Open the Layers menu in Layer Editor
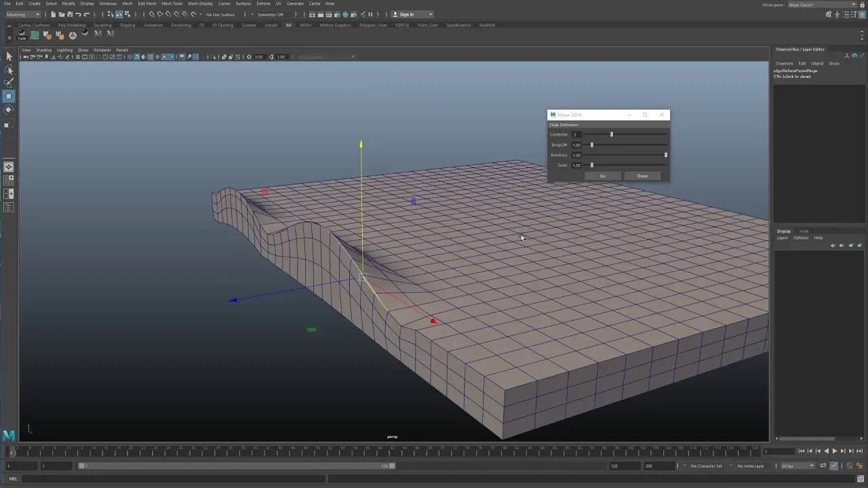 (x=783, y=238)
